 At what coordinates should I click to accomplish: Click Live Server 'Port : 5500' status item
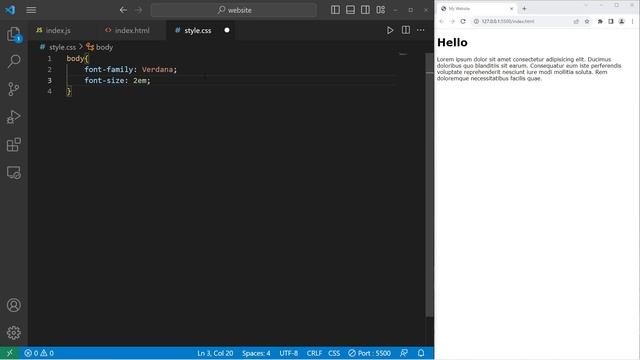tap(369, 353)
